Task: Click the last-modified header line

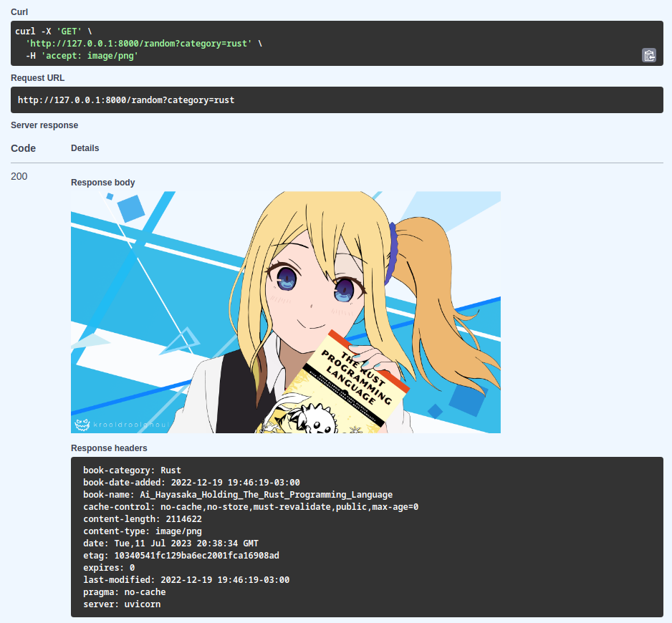Action: [x=186, y=580]
